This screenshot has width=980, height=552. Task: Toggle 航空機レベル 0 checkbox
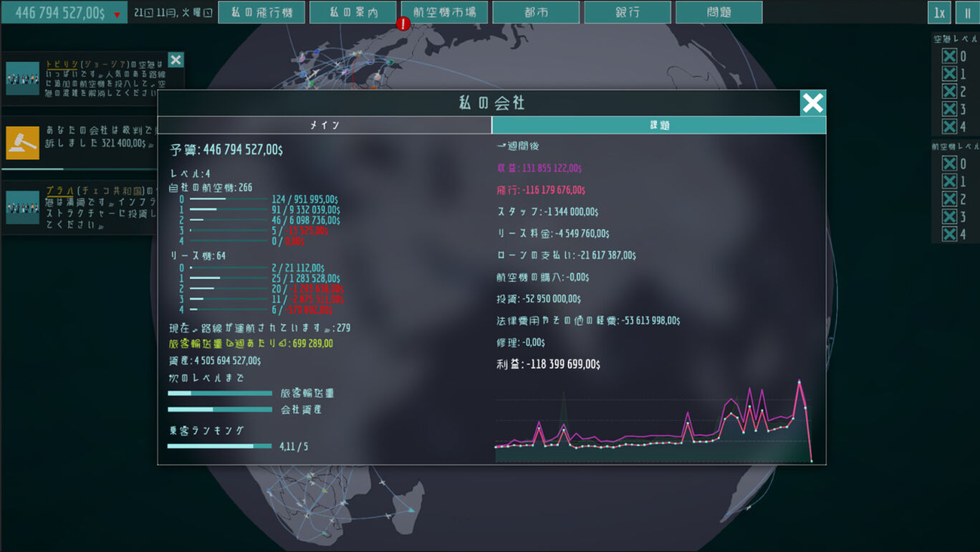[949, 164]
